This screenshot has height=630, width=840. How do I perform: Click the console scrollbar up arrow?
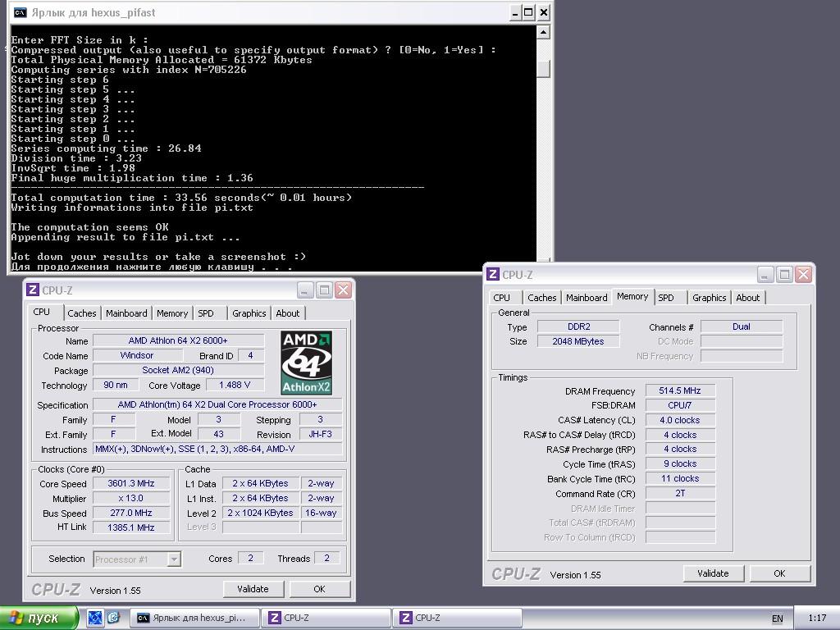coord(543,33)
